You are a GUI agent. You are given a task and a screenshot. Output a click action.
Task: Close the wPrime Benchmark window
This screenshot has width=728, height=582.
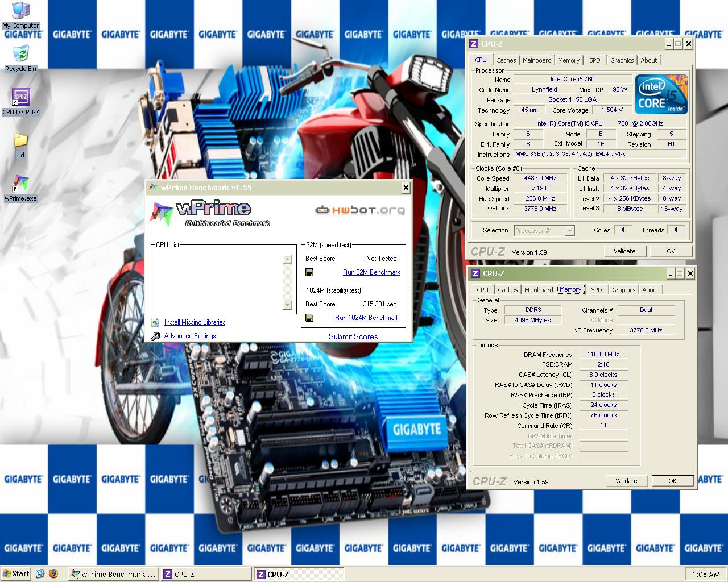pyautogui.click(x=406, y=188)
